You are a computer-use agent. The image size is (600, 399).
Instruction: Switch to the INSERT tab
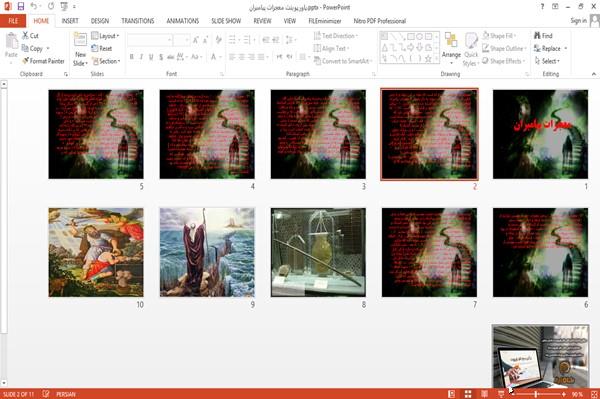coord(70,21)
